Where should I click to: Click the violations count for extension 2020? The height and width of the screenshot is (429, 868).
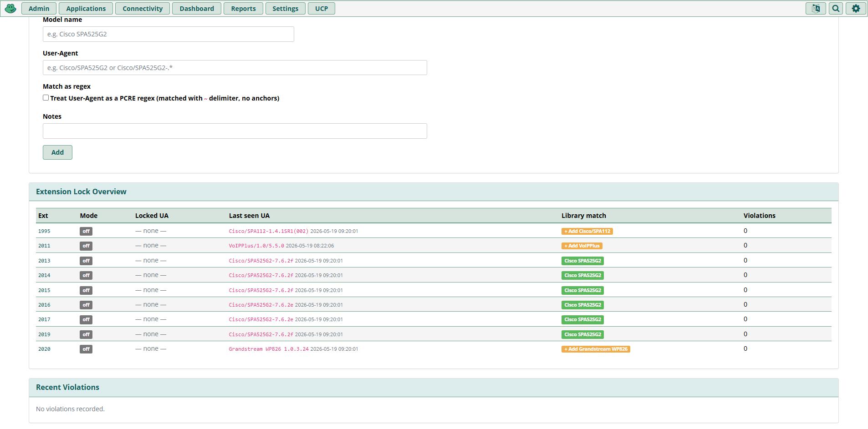click(x=745, y=348)
